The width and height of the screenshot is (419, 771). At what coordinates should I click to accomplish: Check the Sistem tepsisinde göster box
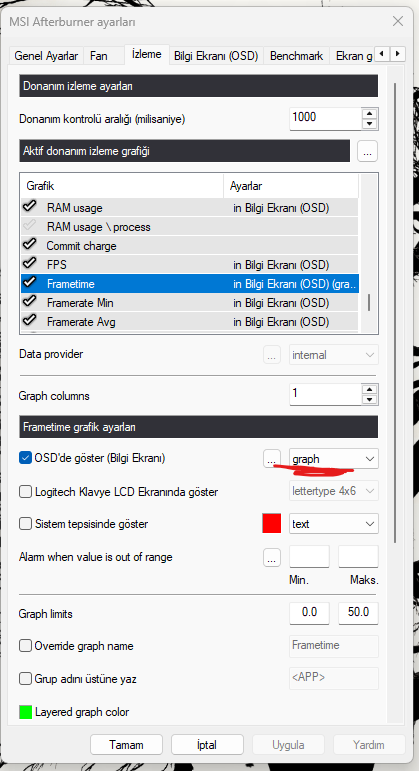pyautogui.click(x=25, y=524)
